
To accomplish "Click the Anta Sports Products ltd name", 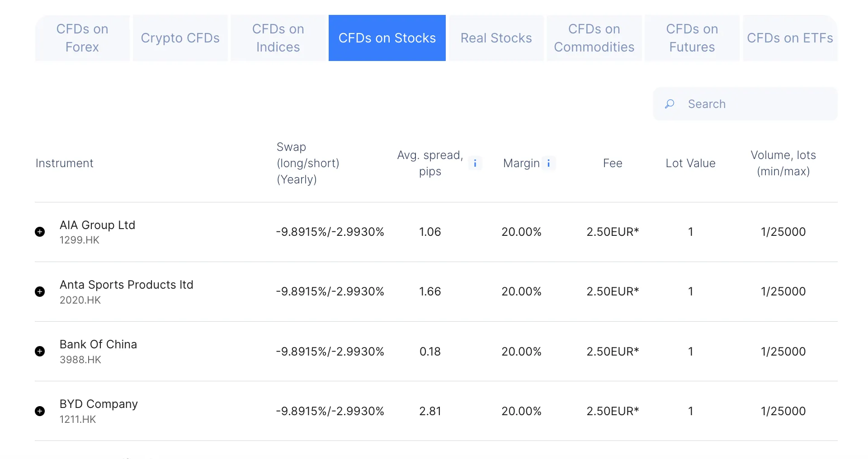I will pos(127,285).
